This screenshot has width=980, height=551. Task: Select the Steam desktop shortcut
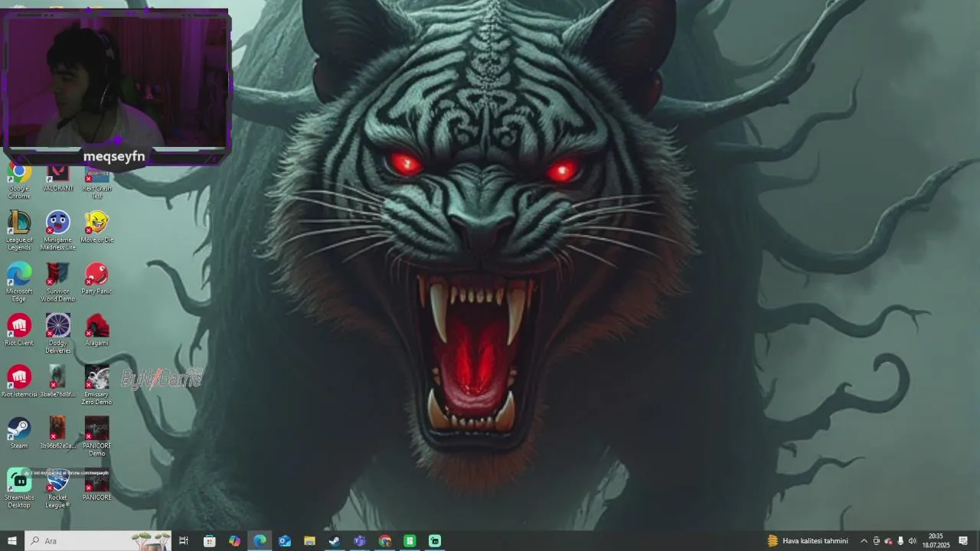(19, 432)
